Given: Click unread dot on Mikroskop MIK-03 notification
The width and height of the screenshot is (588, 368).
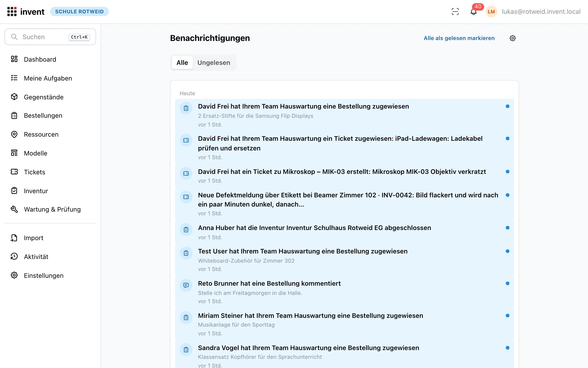Looking at the screenshot, I should click(x=508, y=172).
